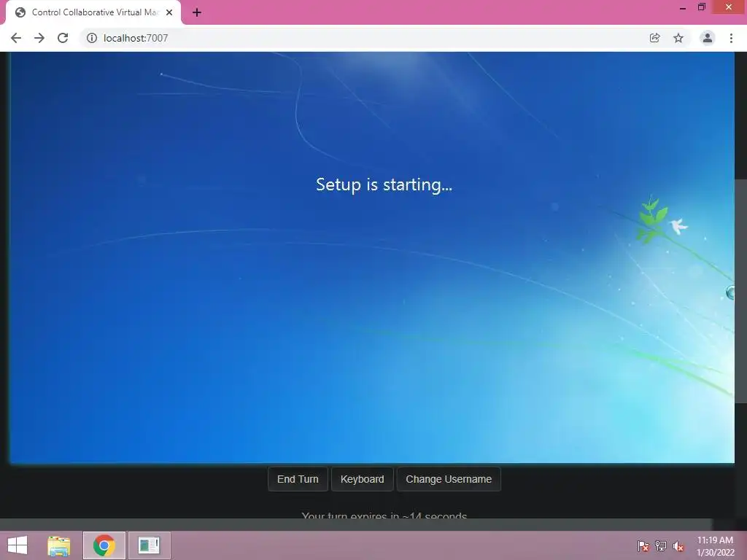Go back using the browser back arrow
Screen dimensions: 747x560
(16, 38)
